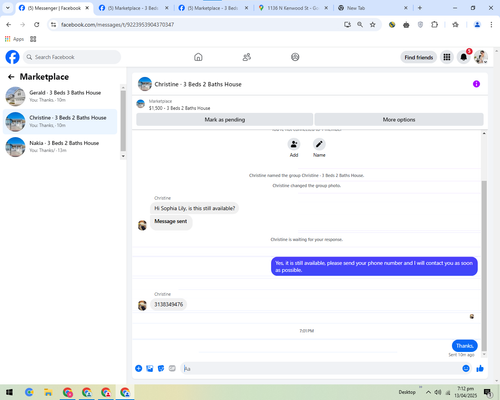The width and height of the screenshot is (500, 400).
Task: Click the message input field
Action: click(321, 369)
